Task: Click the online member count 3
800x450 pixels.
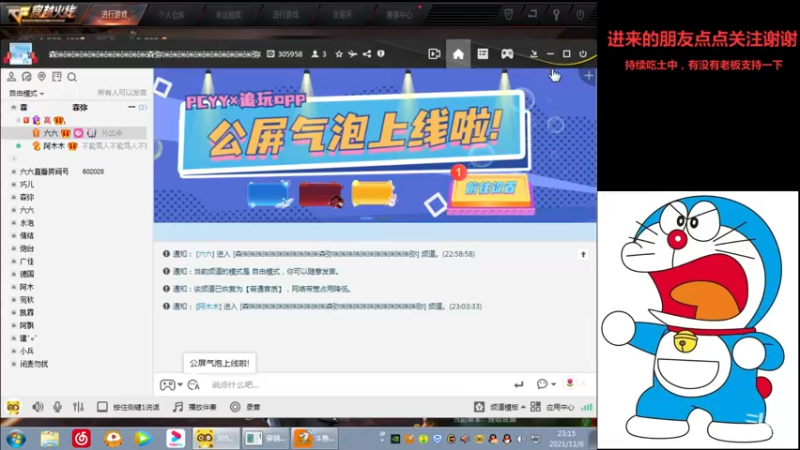Action: (x=319, y=54)
